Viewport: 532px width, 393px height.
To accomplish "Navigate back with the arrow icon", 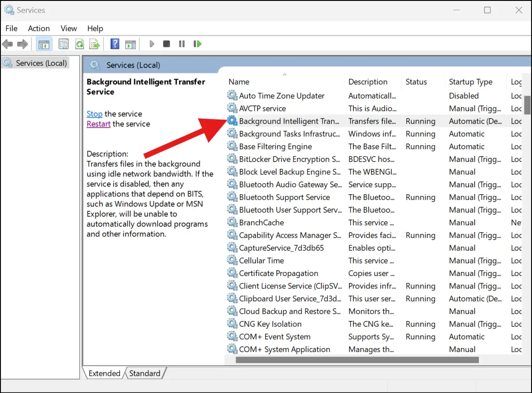I will pyautogui.click(x=7, y=44).
